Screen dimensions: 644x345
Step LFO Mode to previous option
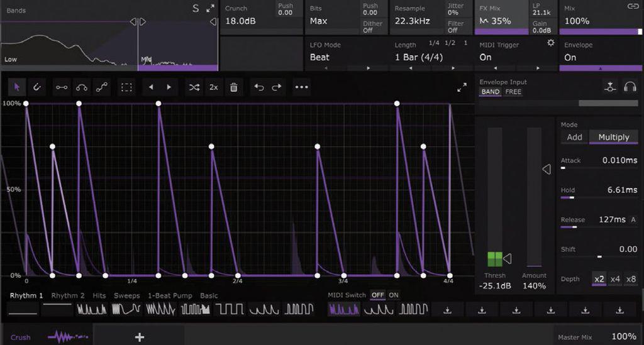pyautogui.click(x=326, y=68)
